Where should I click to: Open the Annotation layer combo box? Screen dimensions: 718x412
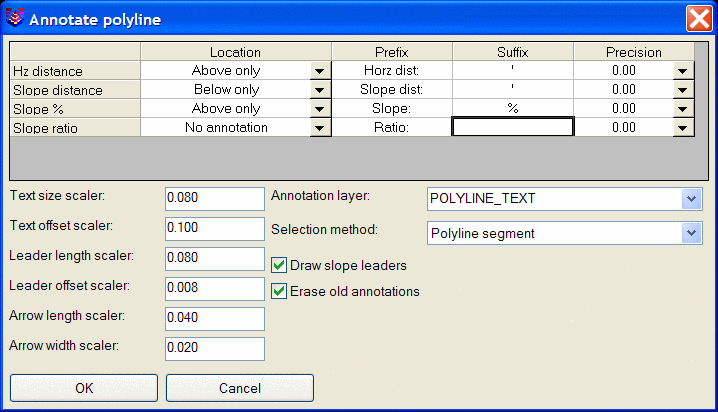pos(691,199)
